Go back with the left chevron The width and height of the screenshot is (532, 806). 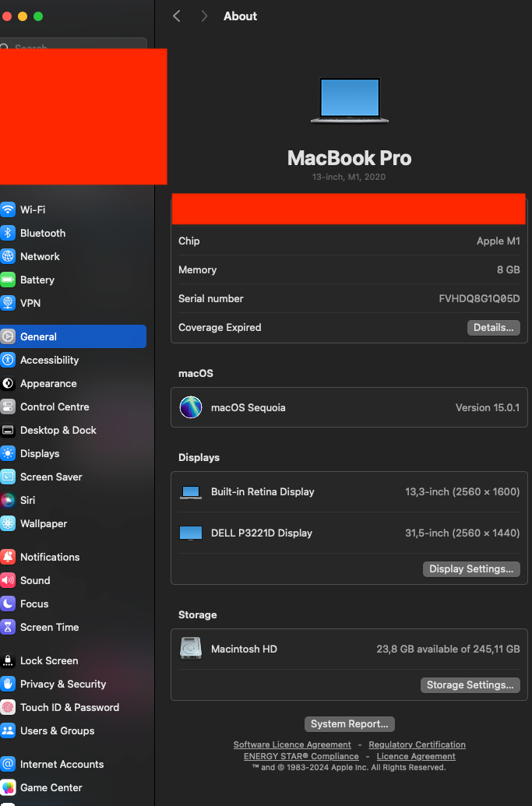pos(177,16)
